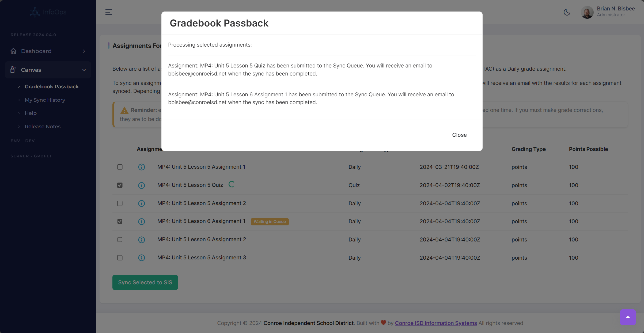Toggle dark mode moon icon
This screenshot has height=333, width=644.
tap(567, 12)
